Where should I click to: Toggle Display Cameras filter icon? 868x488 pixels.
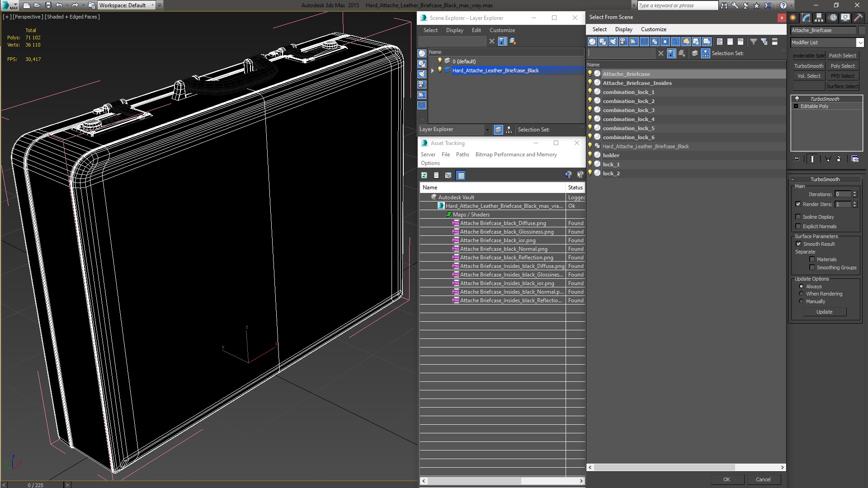pyautogui.click(x=623, y=42)
